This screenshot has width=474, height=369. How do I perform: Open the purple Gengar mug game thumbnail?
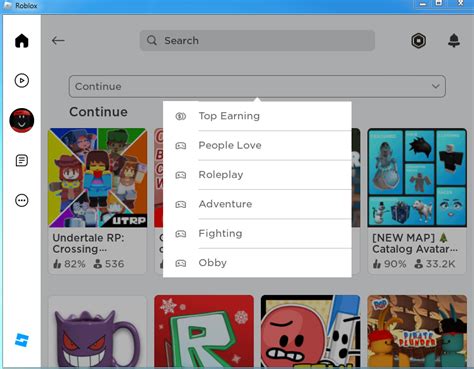[x=97, y=332]
